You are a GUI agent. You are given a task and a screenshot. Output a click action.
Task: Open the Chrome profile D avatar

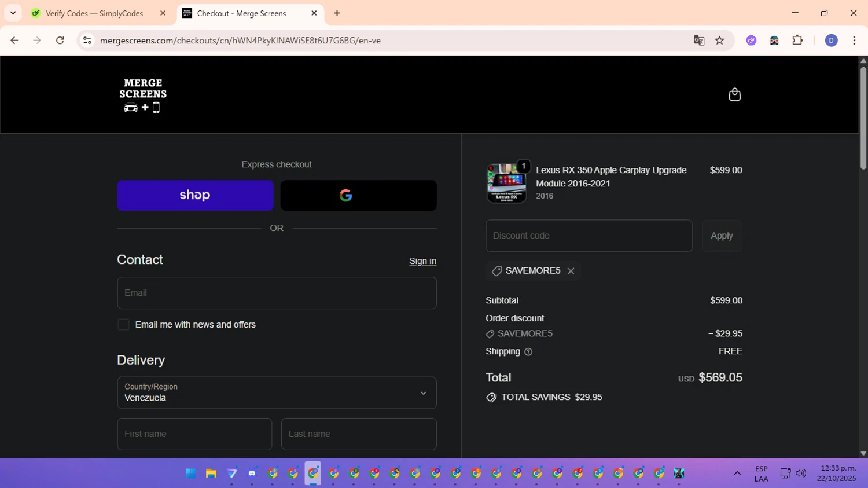click(831, 41)
